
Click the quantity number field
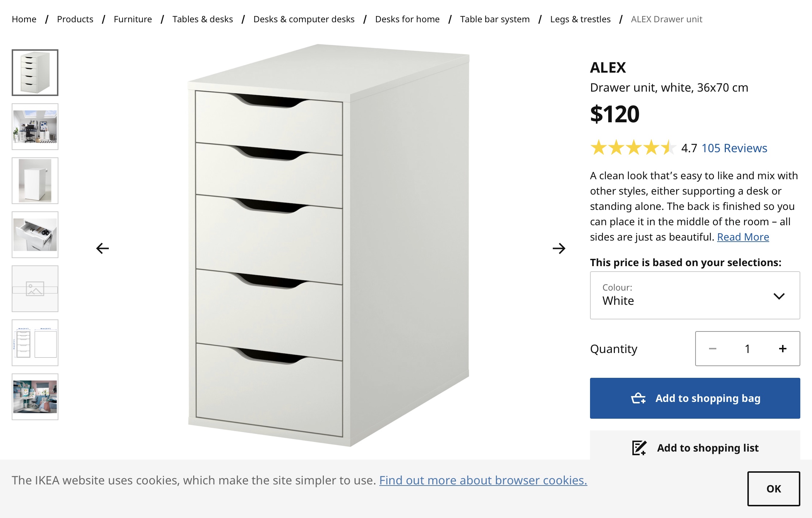click(x=747, y=349)
